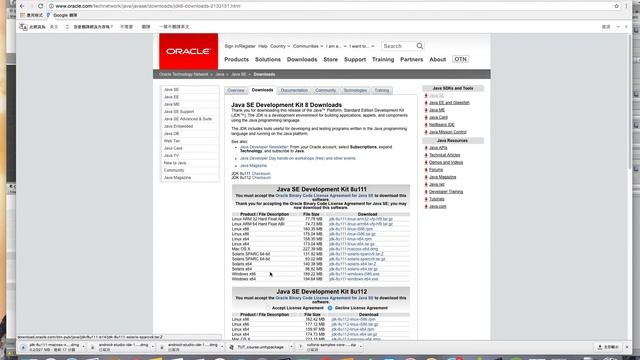Switch to the Technologies tab

(x=355, y=91)
